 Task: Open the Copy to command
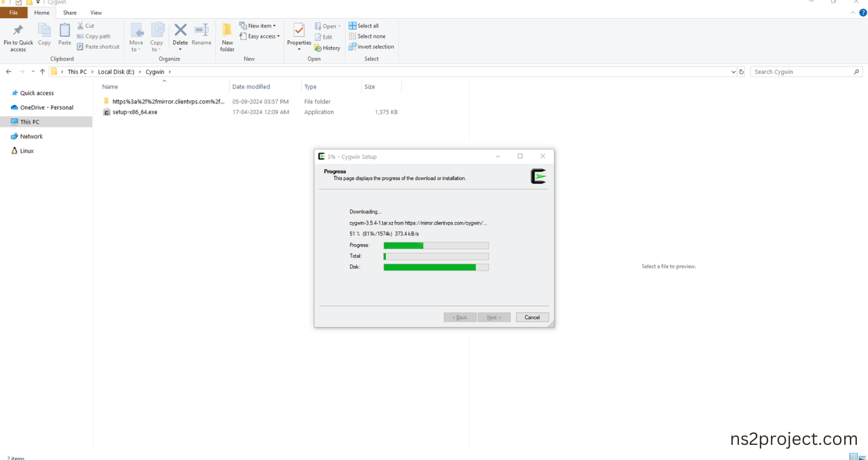click(156, 38)
